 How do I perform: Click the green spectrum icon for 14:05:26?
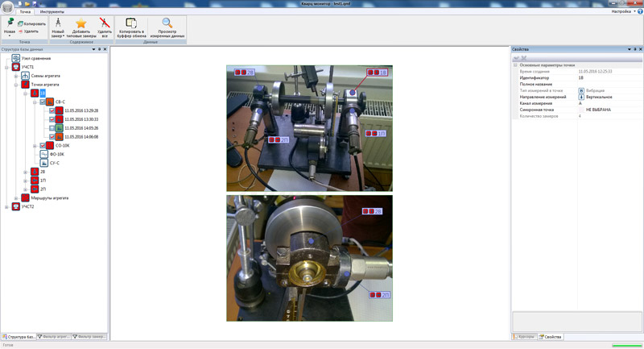click(x=59, y=128)
